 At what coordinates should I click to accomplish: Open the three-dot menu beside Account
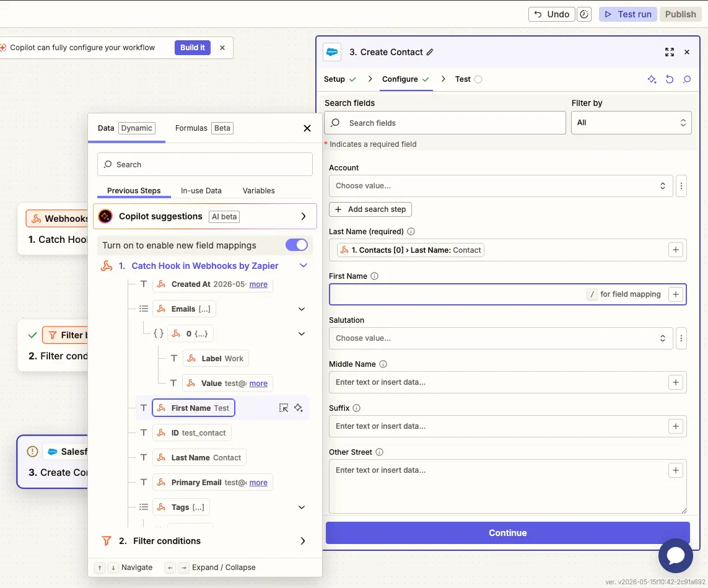681,186
